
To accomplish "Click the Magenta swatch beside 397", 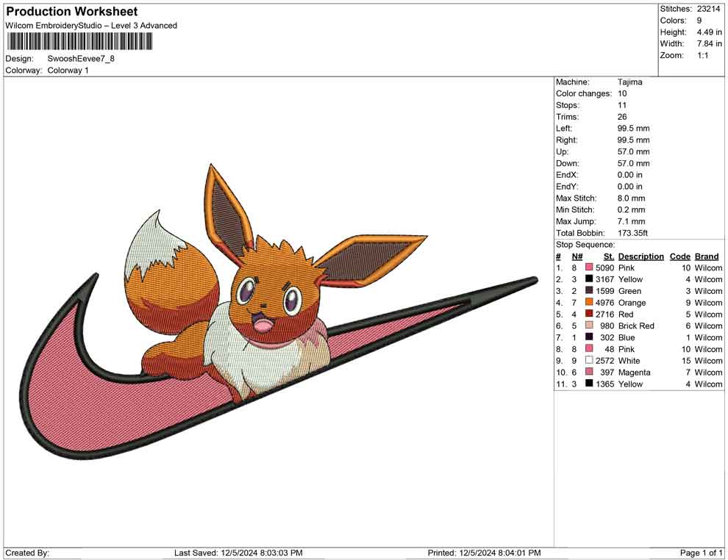I will (x=589, y=372).
